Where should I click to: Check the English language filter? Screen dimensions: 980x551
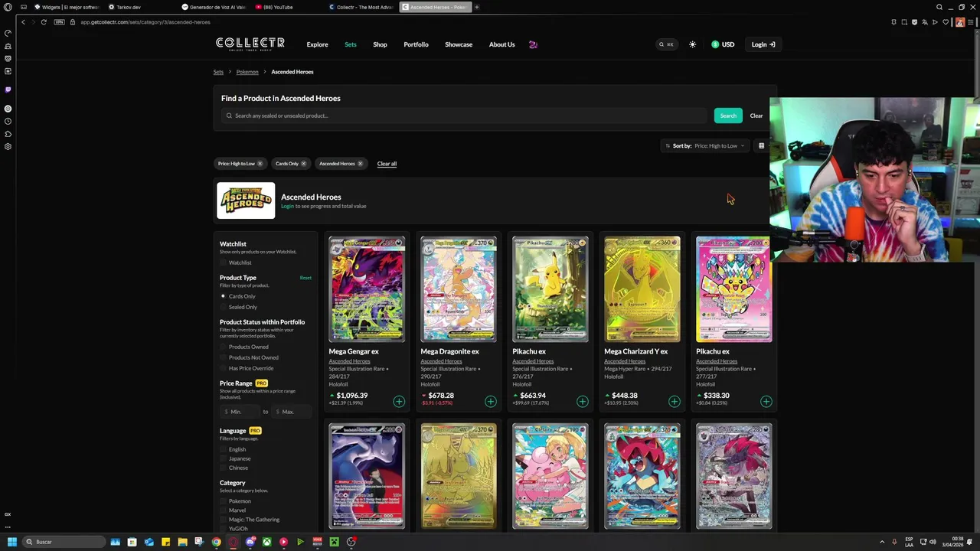point(224,449)
